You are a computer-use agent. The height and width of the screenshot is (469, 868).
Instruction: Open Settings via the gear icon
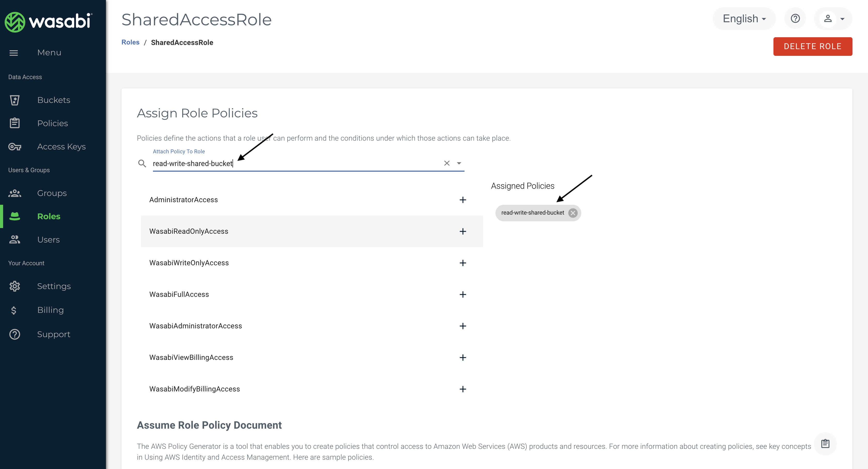coord(14,286)
